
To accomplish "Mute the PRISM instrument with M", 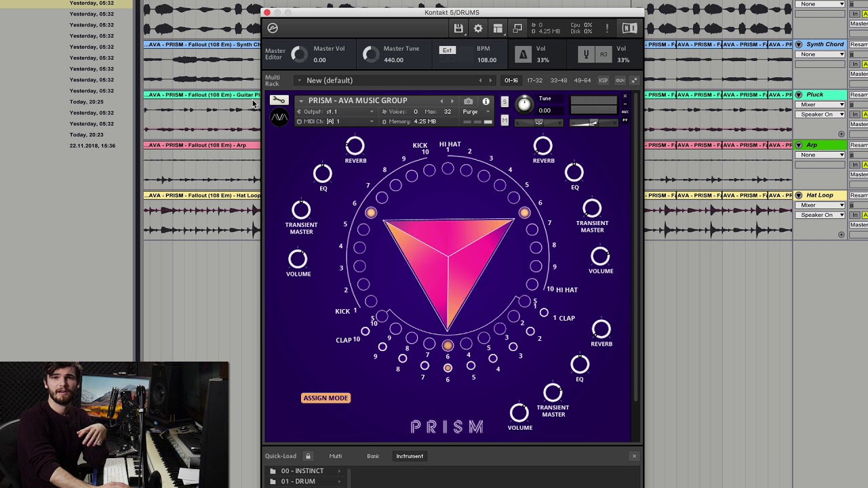I will tap(504, 121).
